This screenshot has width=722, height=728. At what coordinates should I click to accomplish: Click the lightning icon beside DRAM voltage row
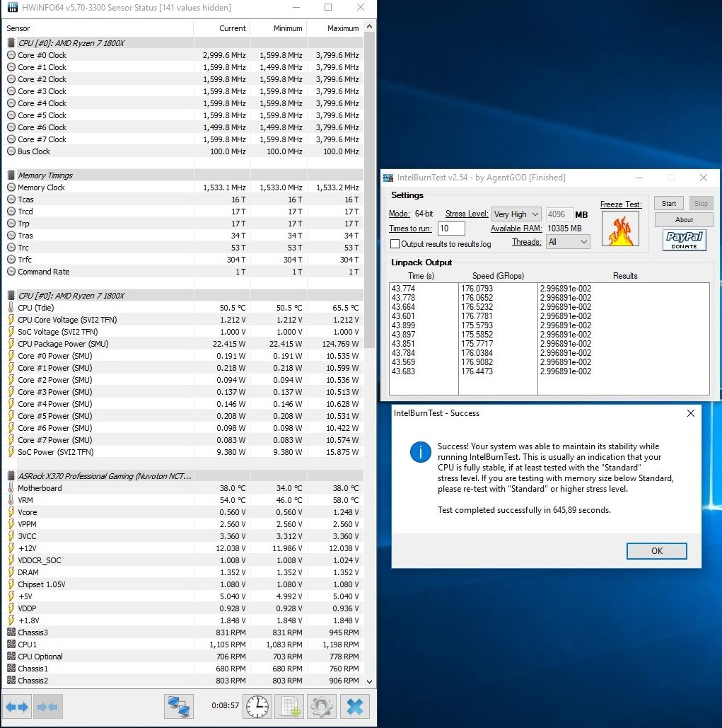coord(11,572)
